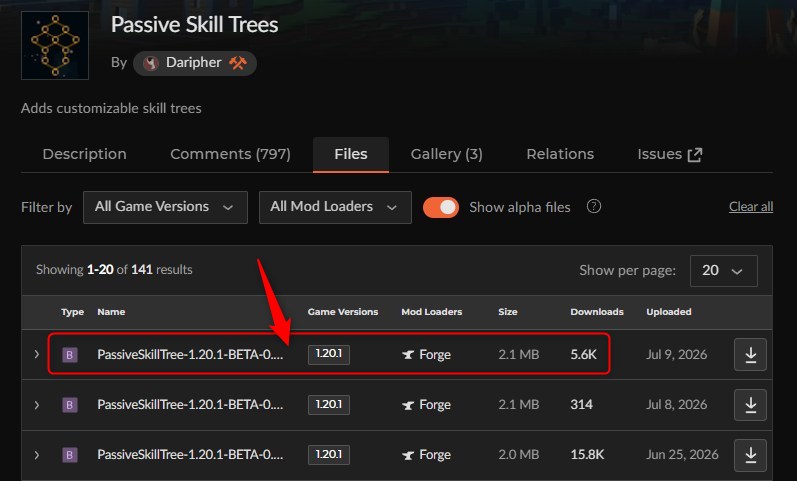Click the Forge anvil icon in the Jun 25 row
This screenshot has width=797, height=481.
pos(408,455)
